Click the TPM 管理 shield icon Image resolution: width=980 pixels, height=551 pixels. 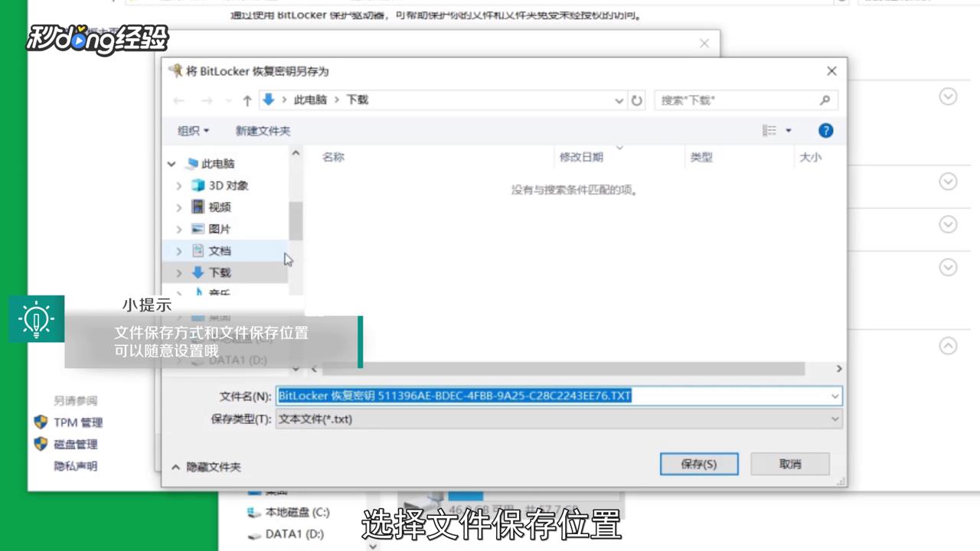(41, 422)
